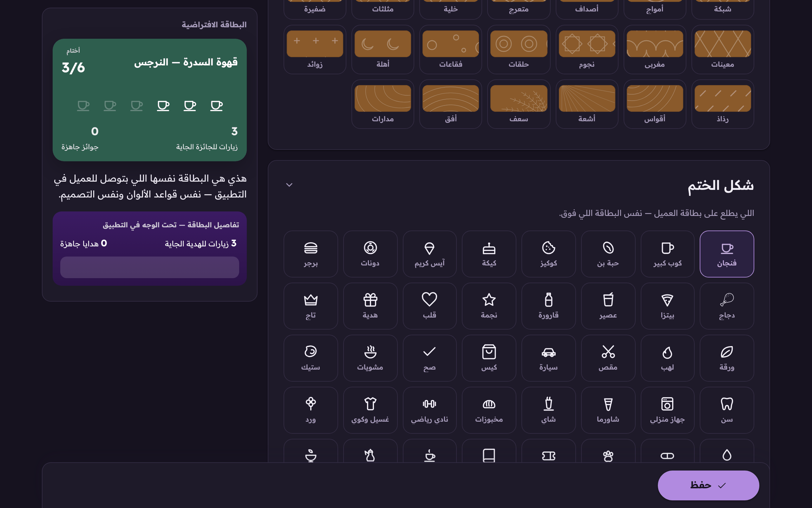
Task: Select the أقواس arcs pattern
Action: click(x=655, y=104)
